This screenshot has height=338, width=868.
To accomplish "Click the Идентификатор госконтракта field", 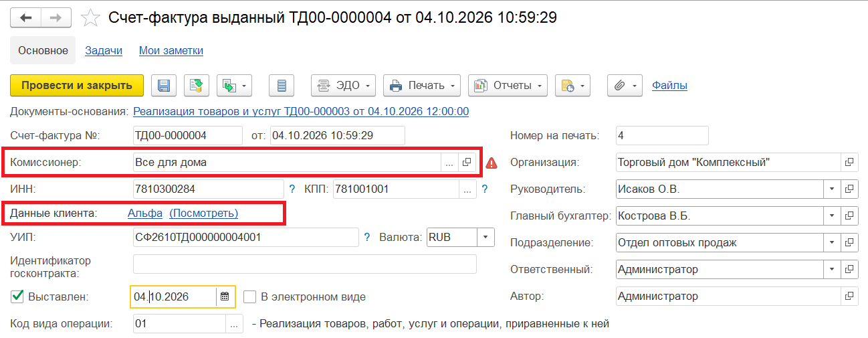I will 305,264.
